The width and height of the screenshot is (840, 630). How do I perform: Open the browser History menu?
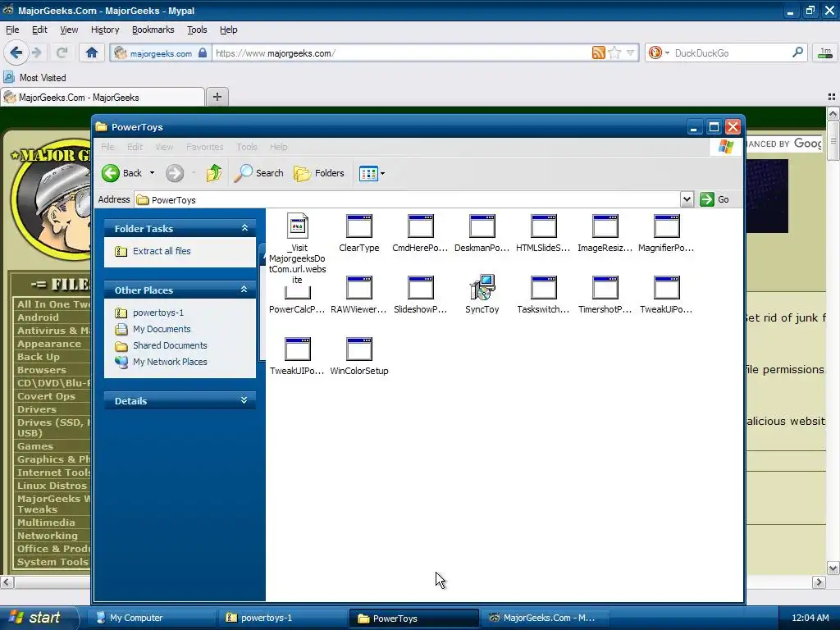pyautogui.click(x=105, y=30)
